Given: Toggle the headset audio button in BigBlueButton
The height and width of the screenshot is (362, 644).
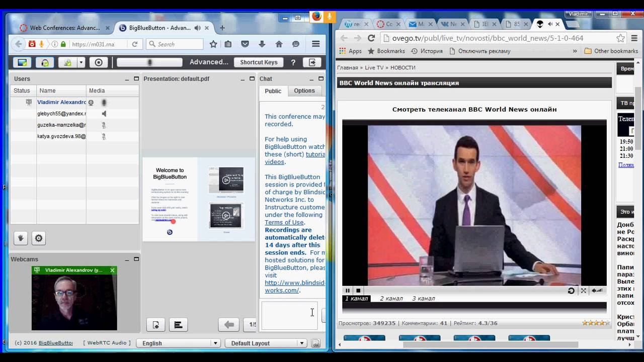Looking at the screenshot, I should click(45, 62).
